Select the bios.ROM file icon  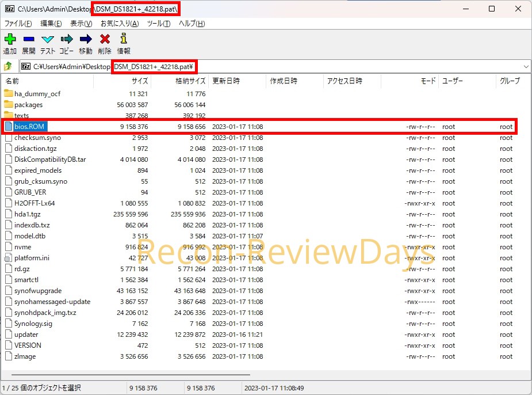[9, 126]
